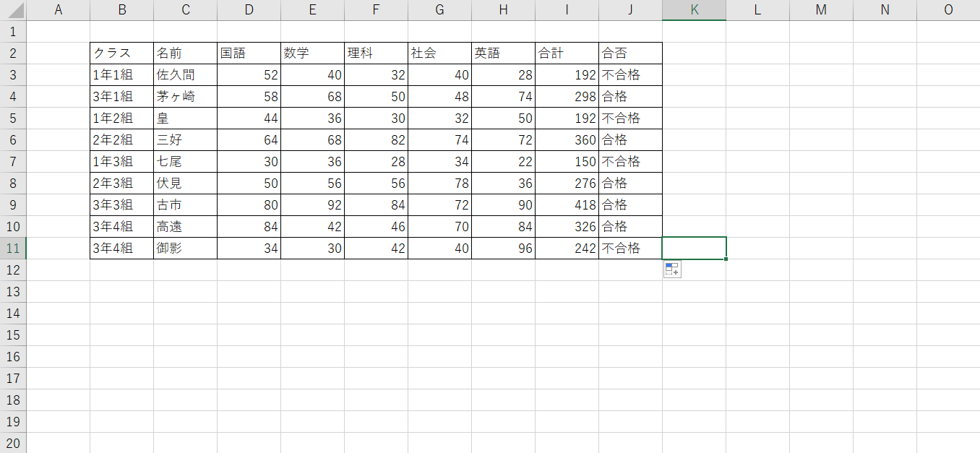The image size is (980, 453).
Task: Click total cell showing 298
Action: 567,97
